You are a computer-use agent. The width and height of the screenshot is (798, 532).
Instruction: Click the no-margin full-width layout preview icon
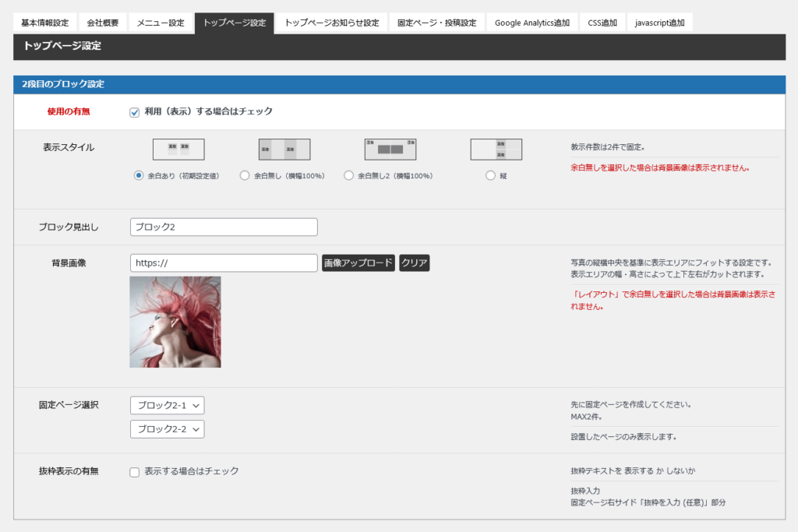point(284,149)
